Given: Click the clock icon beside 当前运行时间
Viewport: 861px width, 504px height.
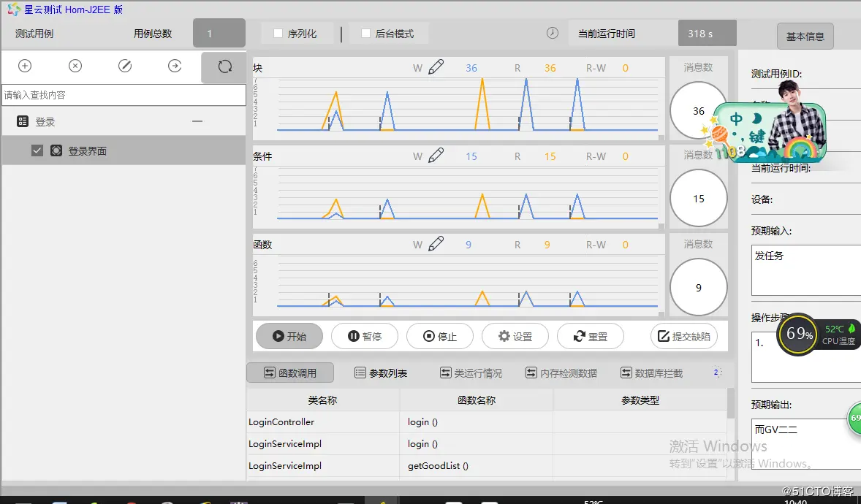Looking at the screenshot, I should pos(553,33).
